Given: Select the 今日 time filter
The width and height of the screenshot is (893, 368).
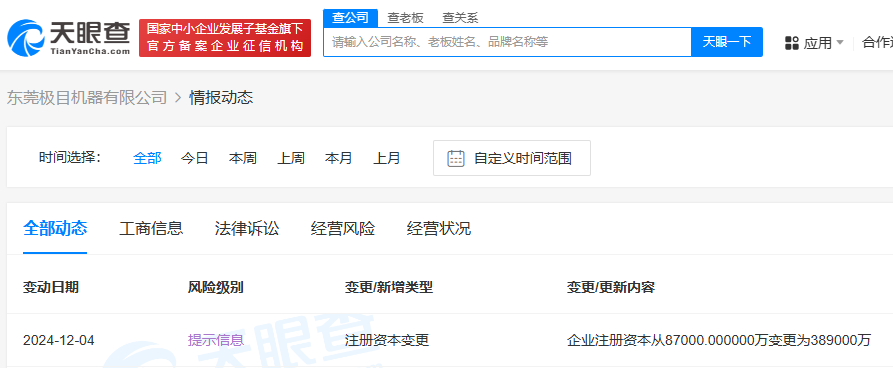Looking at the screenshot, I should tap(195, 158).
